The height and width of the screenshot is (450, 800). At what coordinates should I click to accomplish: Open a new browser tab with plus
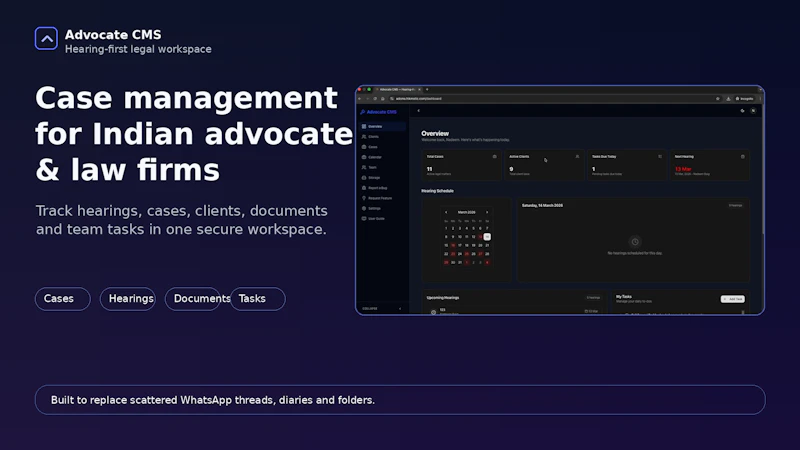[427, 89]
